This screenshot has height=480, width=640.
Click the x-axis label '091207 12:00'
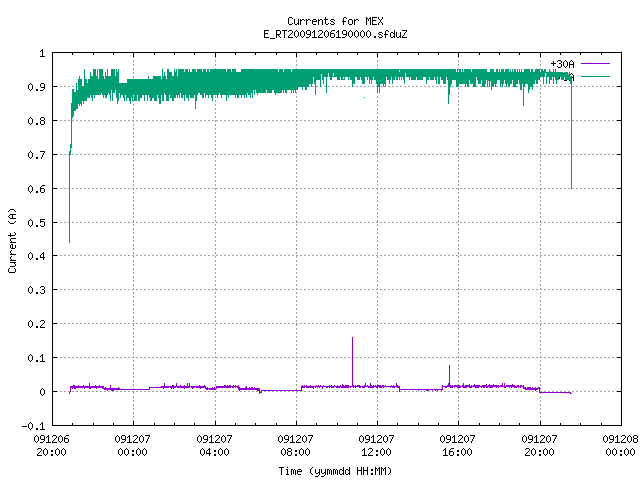(x=376, y=445)
